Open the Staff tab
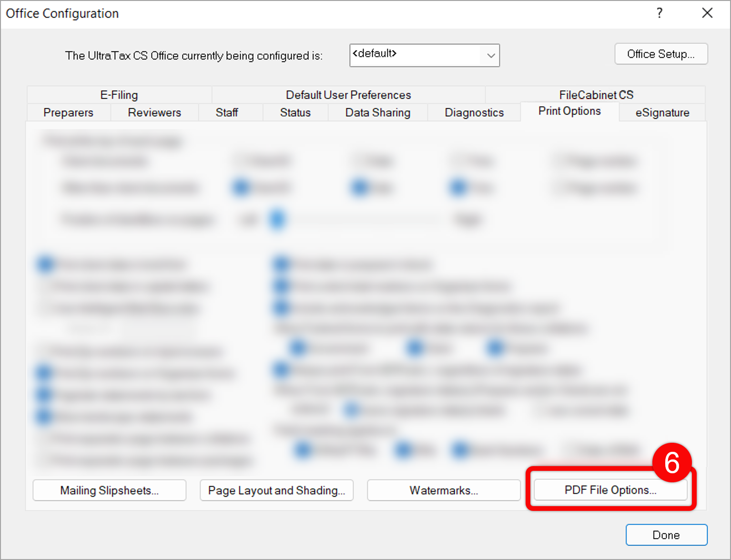731x560 pixels. pyautogui.click(x=227, y=112)
